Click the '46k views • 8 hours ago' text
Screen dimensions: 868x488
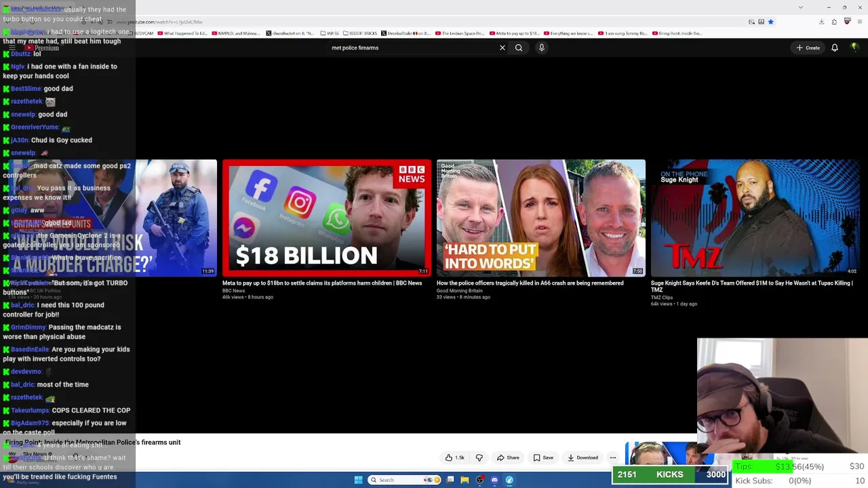coord(248,298)
